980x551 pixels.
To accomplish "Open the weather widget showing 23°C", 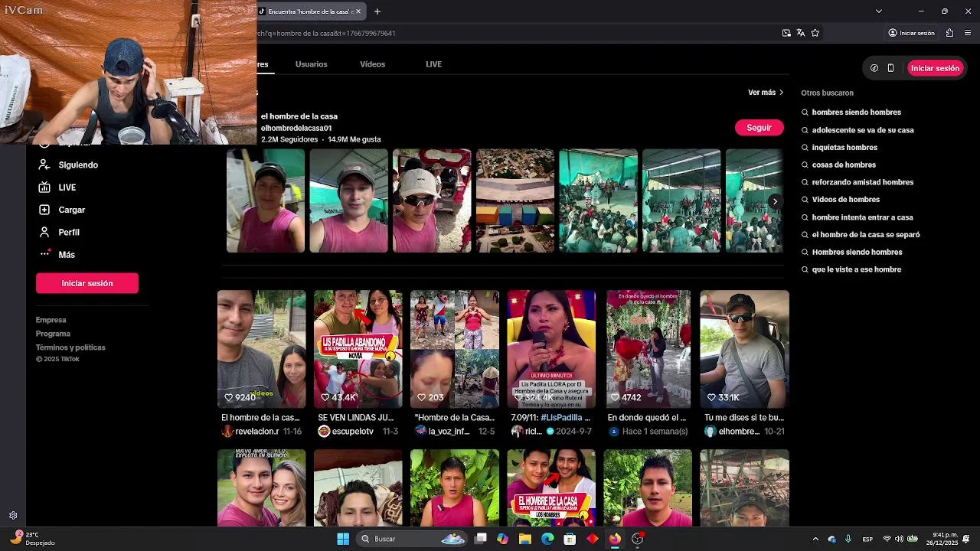I will click(33, 539).
